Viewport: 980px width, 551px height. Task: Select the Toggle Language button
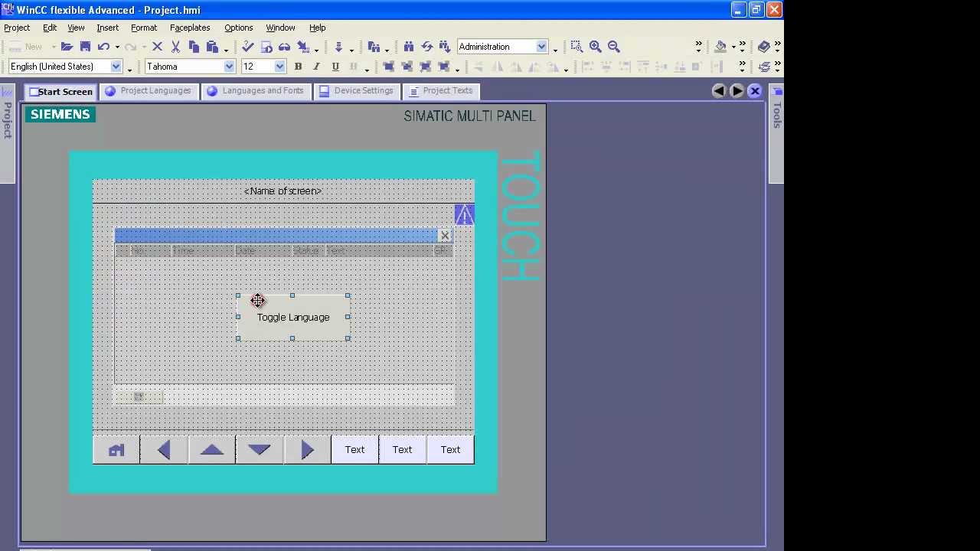pyautogui.click(x=293, y=317)
